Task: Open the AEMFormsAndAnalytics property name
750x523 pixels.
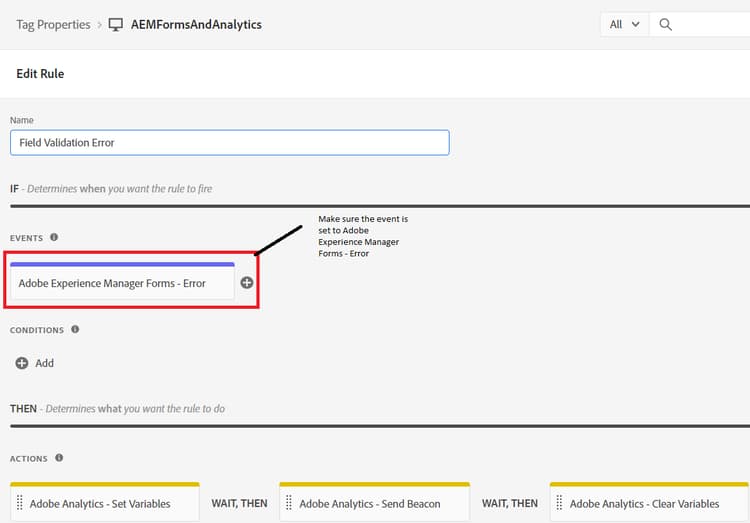Action: (196, 24)
